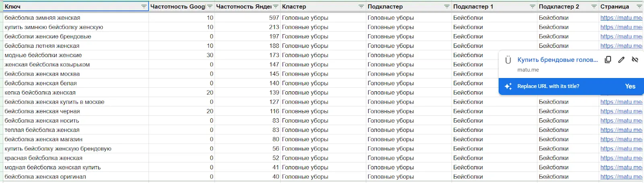Copy the link from the preview card

[x=608, y=60]
